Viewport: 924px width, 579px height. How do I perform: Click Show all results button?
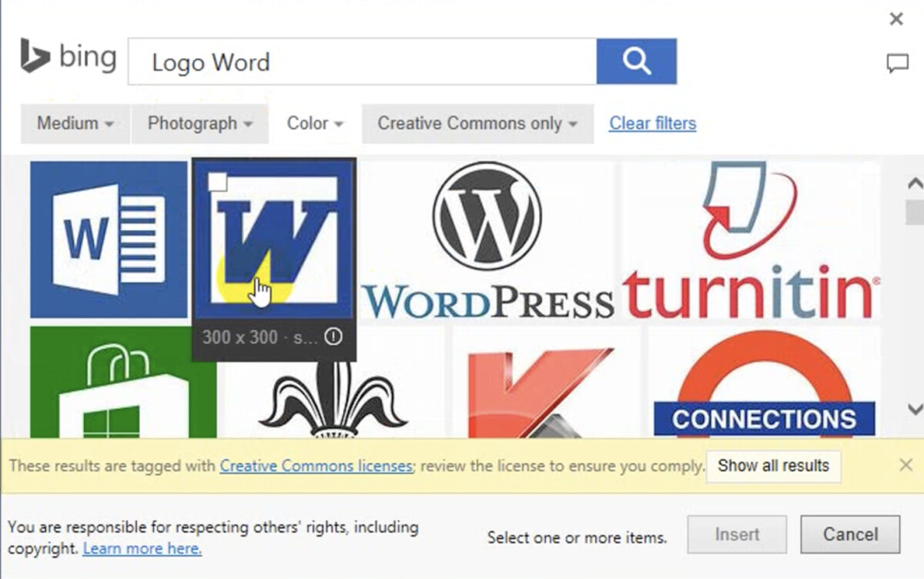(x=773, y=466)
